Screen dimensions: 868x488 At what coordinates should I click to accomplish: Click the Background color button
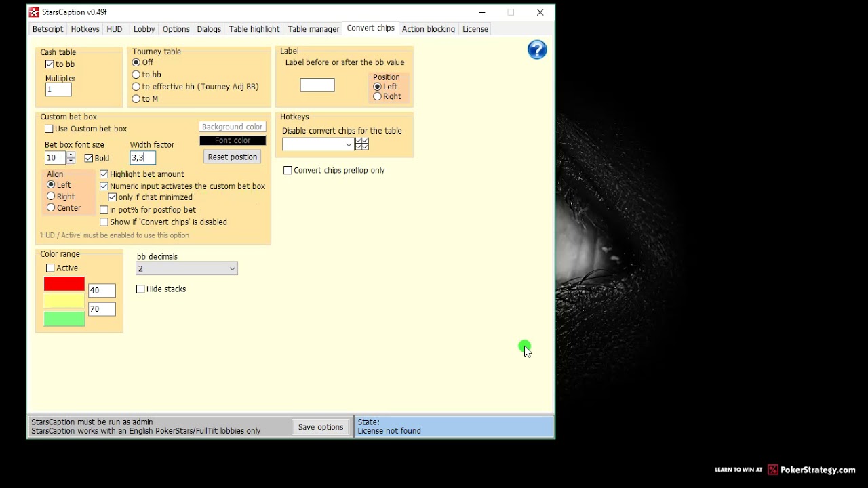click(232, 127)
